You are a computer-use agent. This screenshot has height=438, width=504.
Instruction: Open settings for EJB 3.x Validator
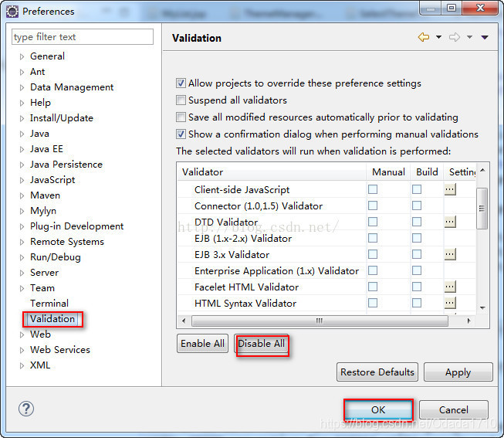(450, 254)
